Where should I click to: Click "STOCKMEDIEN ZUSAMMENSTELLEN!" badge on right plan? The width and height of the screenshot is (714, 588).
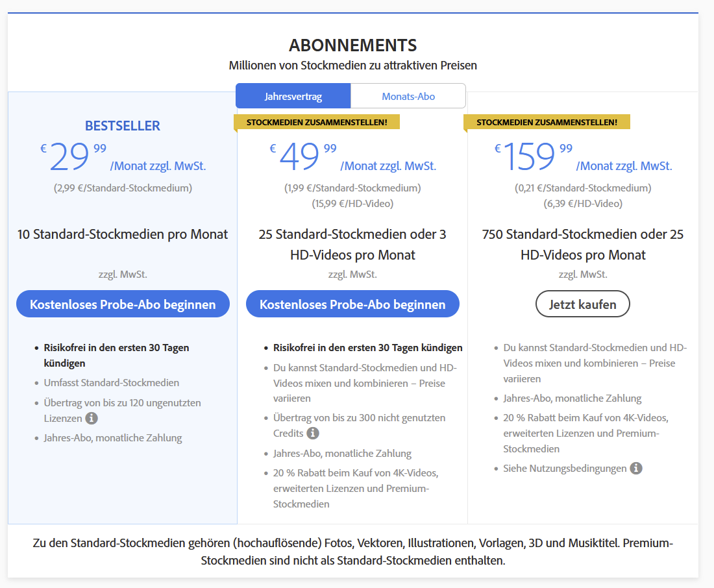coord(547,121)
